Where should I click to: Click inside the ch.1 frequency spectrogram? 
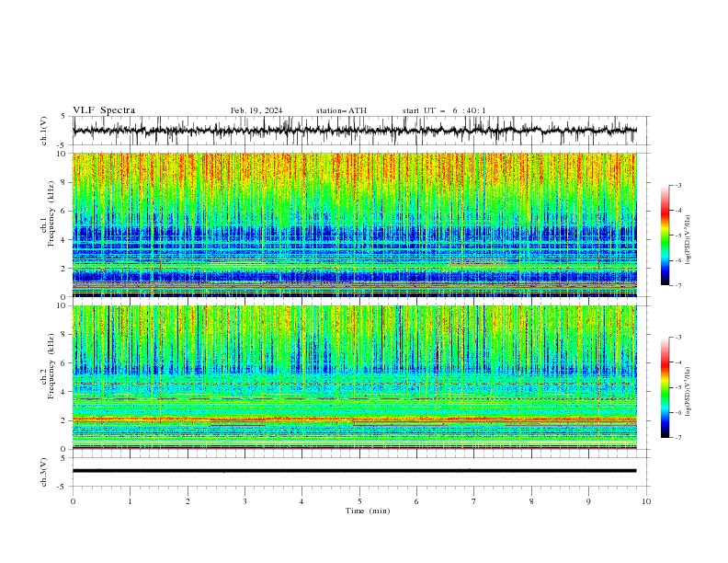pyautogui.click(x=354, y=224)
